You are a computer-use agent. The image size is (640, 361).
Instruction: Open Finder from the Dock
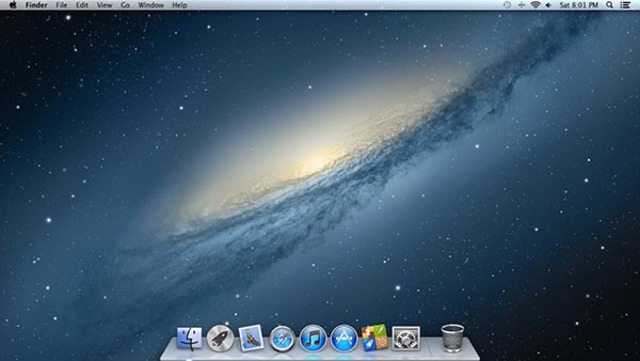(189, 338)
